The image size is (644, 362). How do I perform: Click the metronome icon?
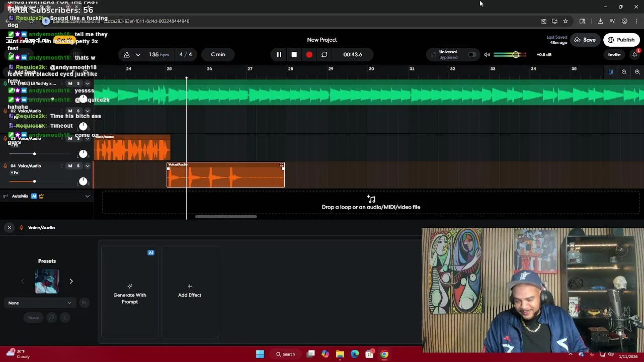pyautogui.click(x=127, y=54)
